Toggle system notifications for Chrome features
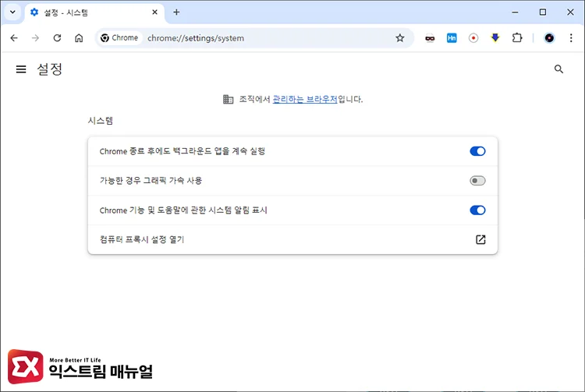This screenshot has width=585, height=392. pyautogui.click(x=477, y=210)
